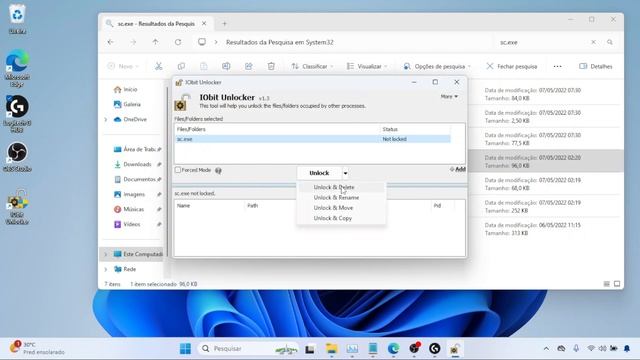640x360 pixels.
Task: Refresh the Explorer search results
Action: tap(178, 42)
